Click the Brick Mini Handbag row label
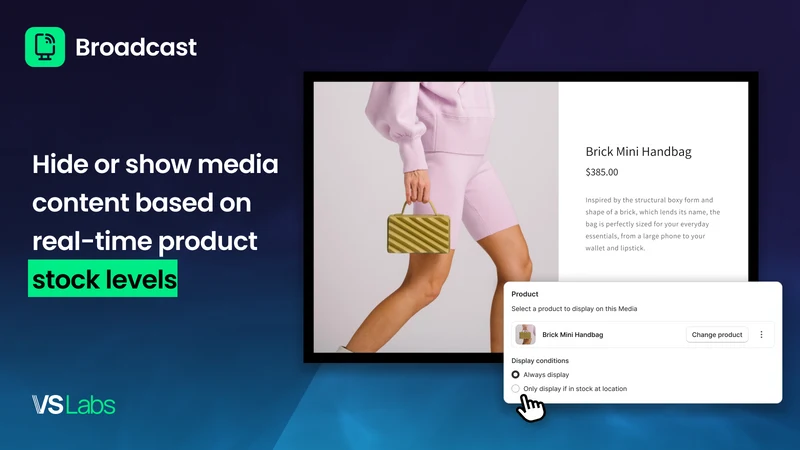Viewport: 800px width, 450px height. [572, 335]
